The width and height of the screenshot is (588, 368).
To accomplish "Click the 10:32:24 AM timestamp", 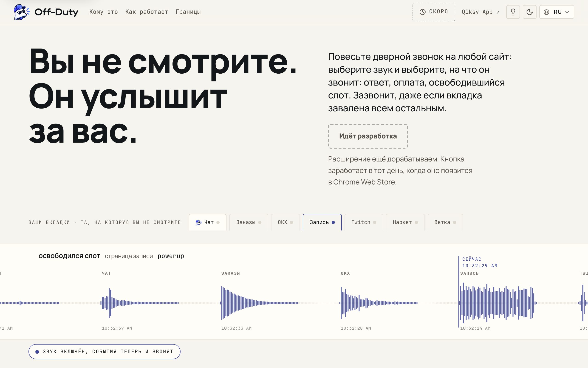I will point(475,328).
